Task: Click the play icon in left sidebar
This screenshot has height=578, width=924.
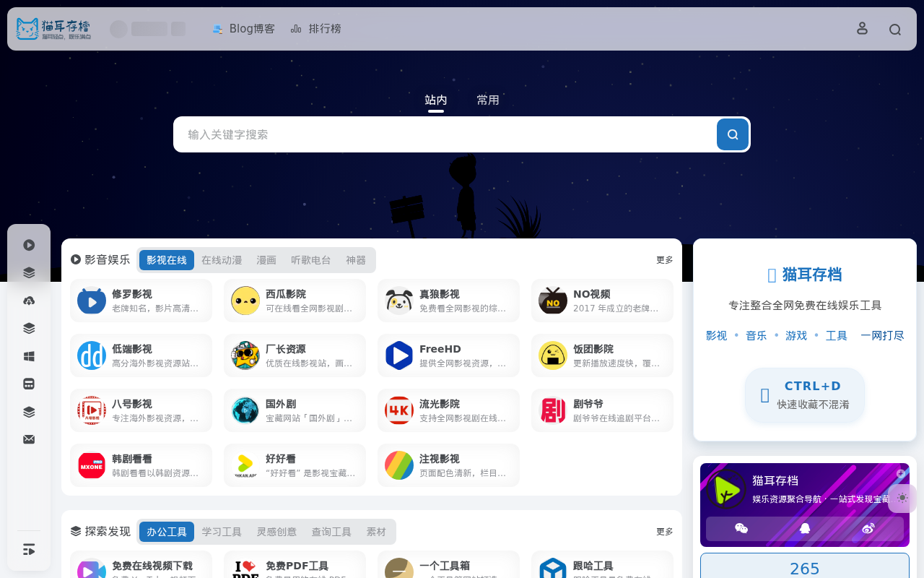Action: [29, 245]
